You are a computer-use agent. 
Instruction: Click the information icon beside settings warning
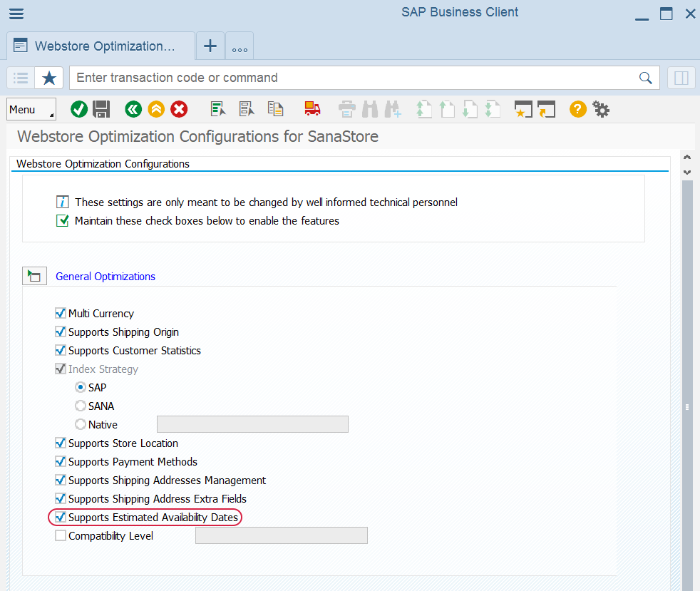tap(63, 202)
